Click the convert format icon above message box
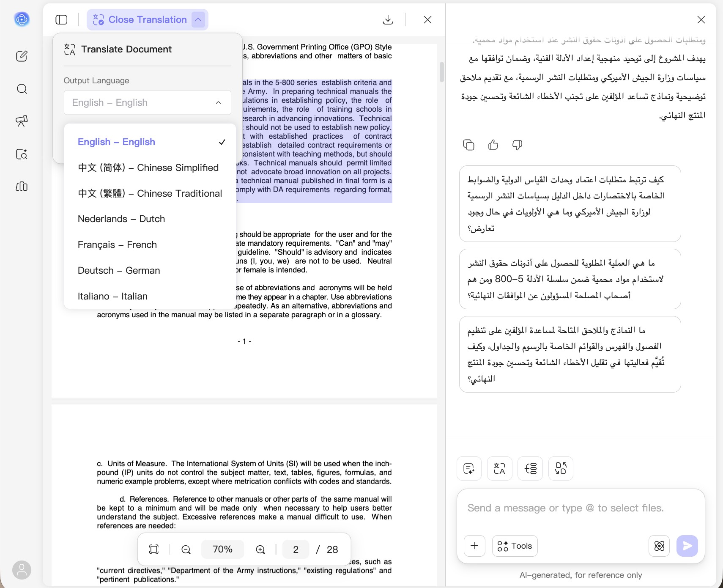 561,468
